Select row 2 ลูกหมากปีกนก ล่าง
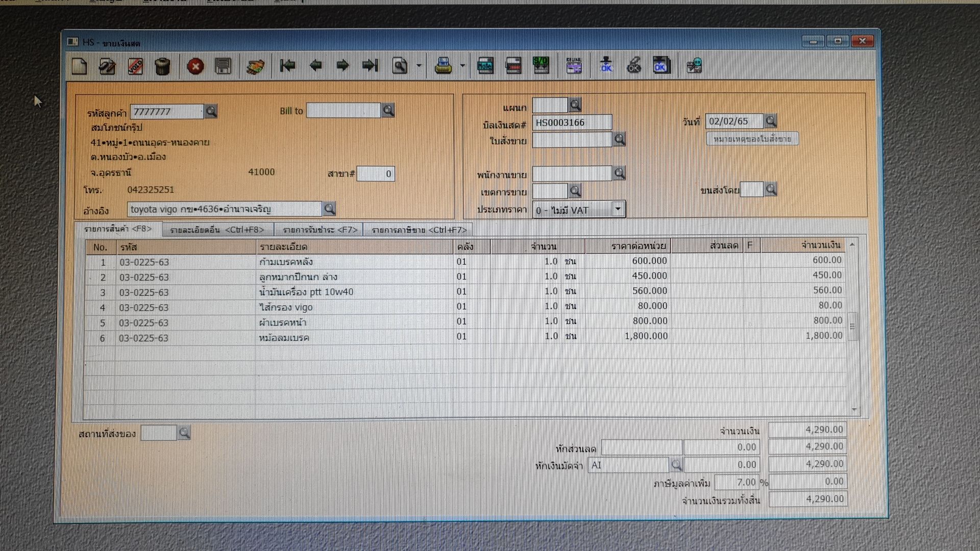 pyautogui.click(x=464, y=277)
